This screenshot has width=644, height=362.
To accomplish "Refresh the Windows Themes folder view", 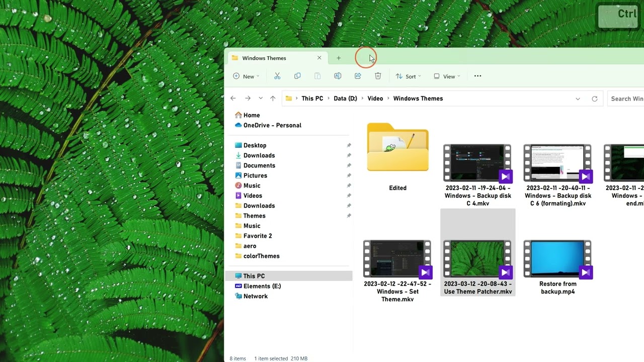I will (x=595, y=99).
